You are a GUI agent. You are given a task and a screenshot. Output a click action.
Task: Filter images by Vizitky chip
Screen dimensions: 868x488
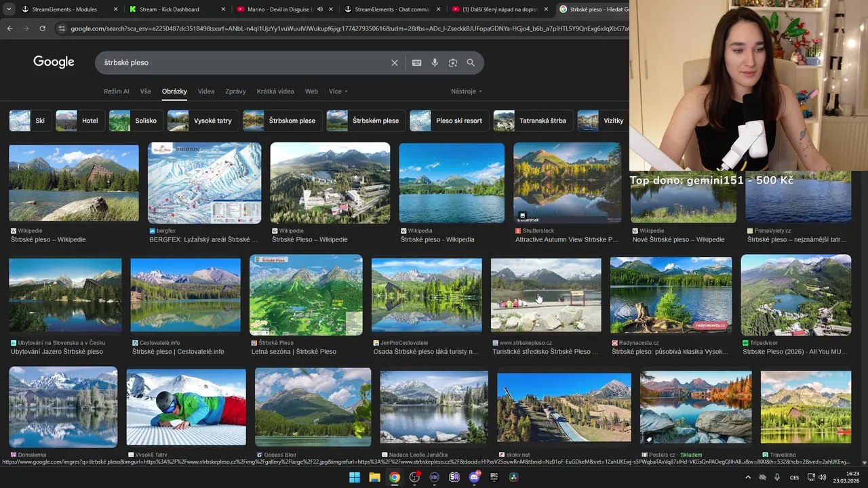tap(601, 121)
